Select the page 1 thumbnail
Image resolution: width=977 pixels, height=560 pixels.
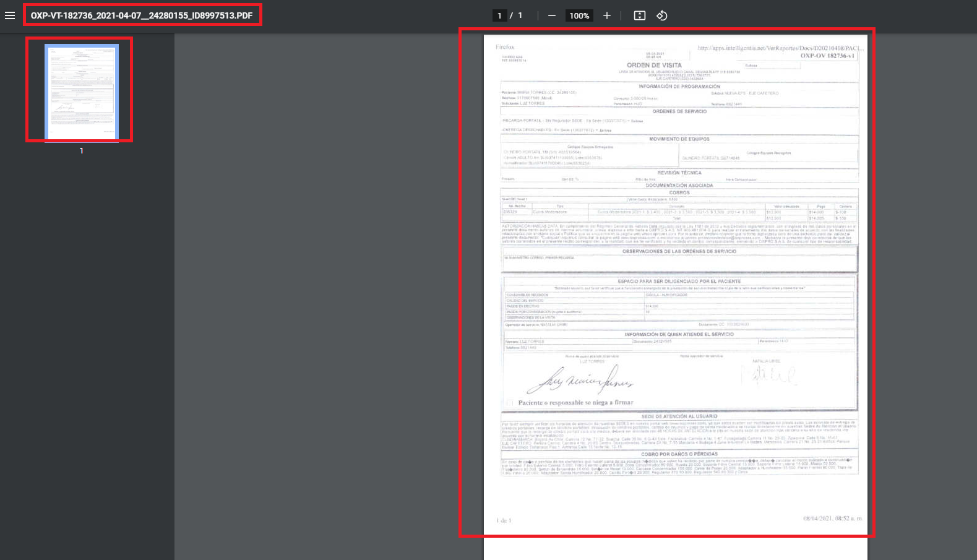(x=81, y=92)
